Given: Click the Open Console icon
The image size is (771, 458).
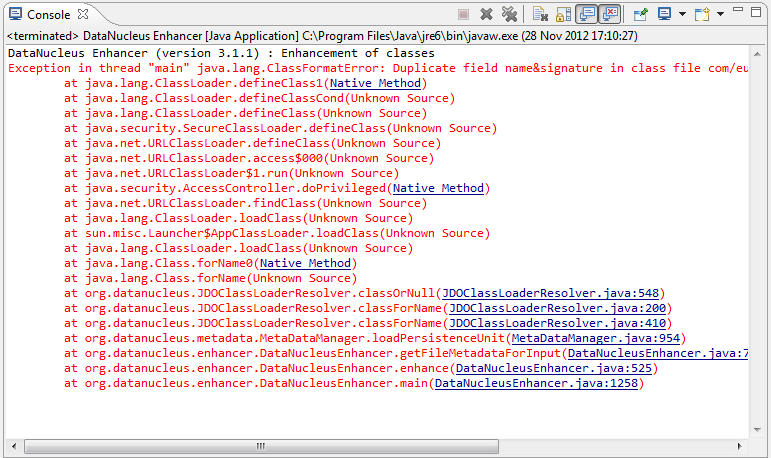Looking at the screenshot, I should pyautogui.click(x=701, y=14).
